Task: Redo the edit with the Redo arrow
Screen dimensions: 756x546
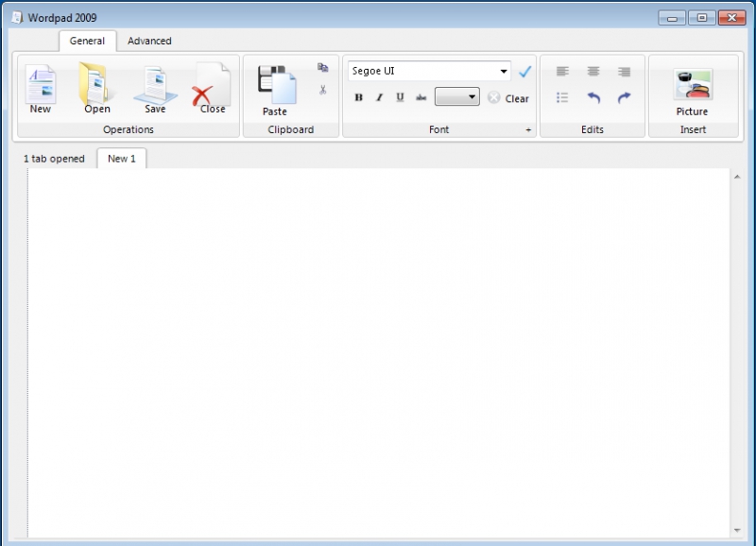Action: click(x=624, y=97)
